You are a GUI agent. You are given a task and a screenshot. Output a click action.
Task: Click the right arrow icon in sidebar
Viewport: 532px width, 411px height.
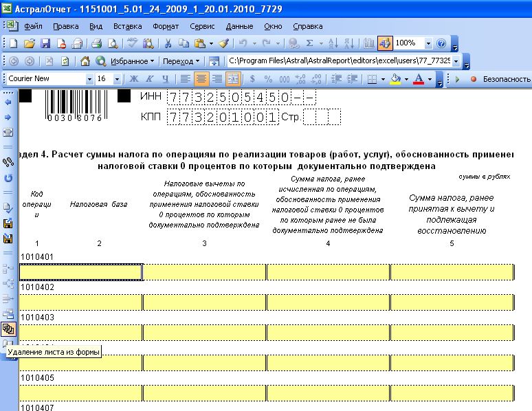point(8,117)
